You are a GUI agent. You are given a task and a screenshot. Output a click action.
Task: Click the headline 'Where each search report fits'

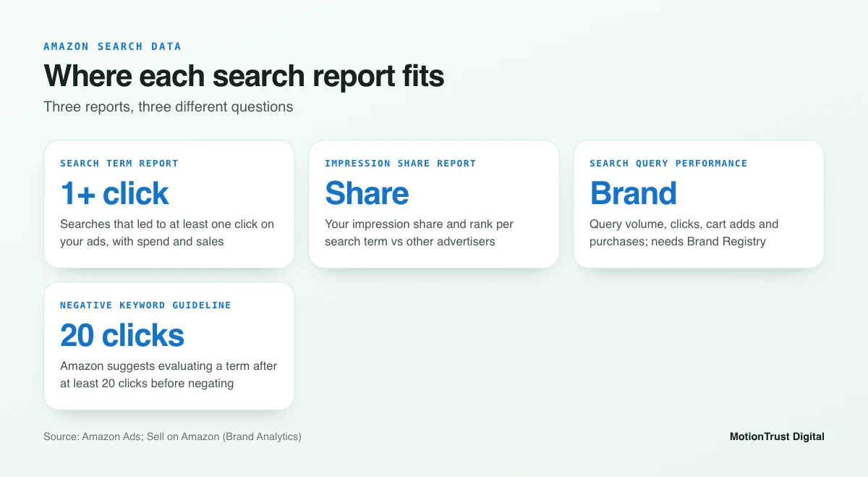[244, 76]
